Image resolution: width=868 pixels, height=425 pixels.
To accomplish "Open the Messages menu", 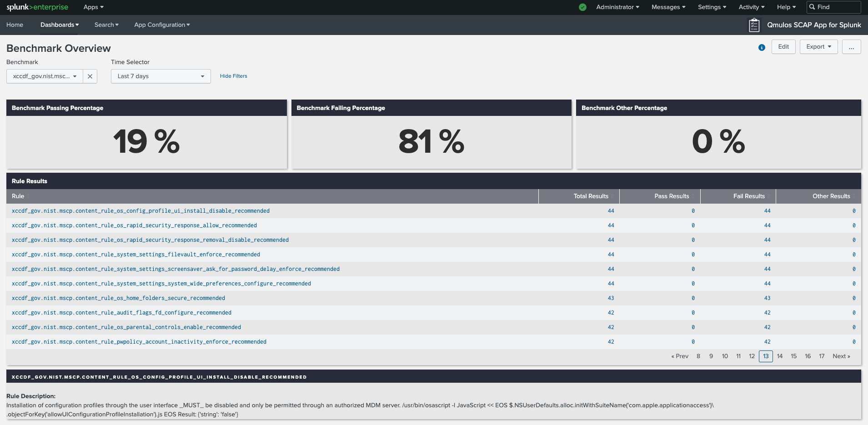I will tap(668, 7).
